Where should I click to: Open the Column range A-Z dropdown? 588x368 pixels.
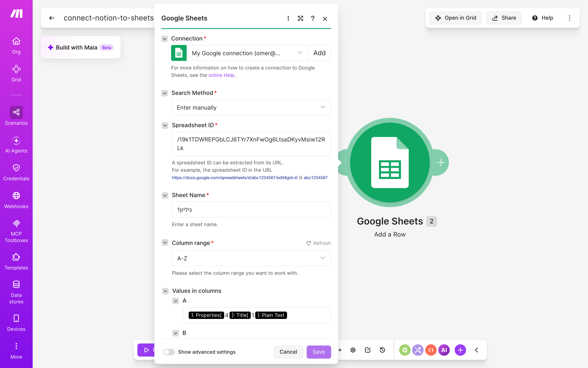pos(251,258)
